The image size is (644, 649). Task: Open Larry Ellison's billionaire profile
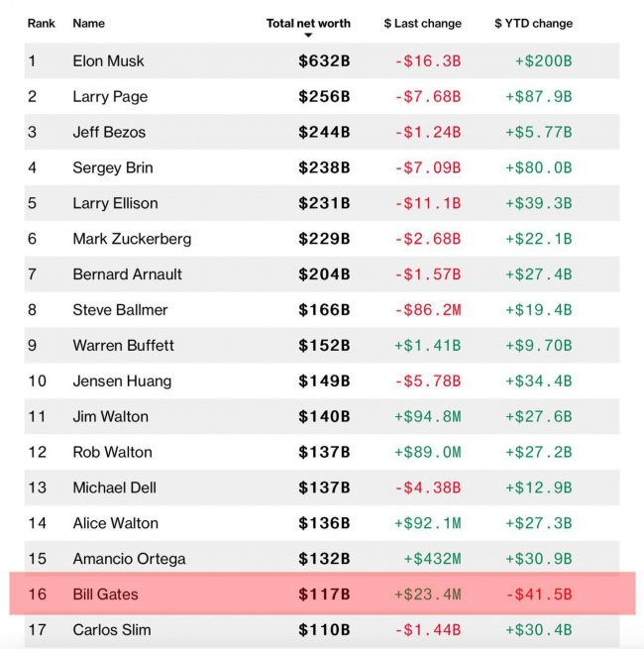[115, 203]
